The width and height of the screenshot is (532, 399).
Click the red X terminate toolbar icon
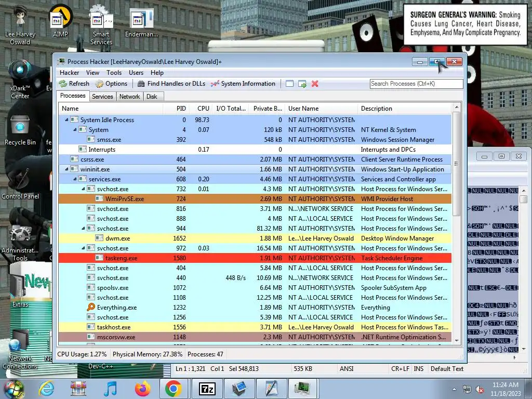(x=315, y=84)
